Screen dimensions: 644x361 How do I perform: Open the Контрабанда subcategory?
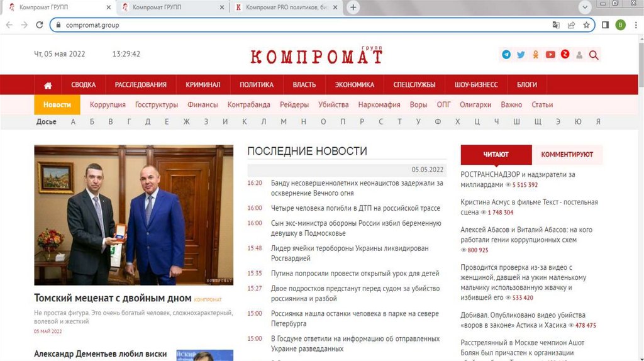coord(249,105)
